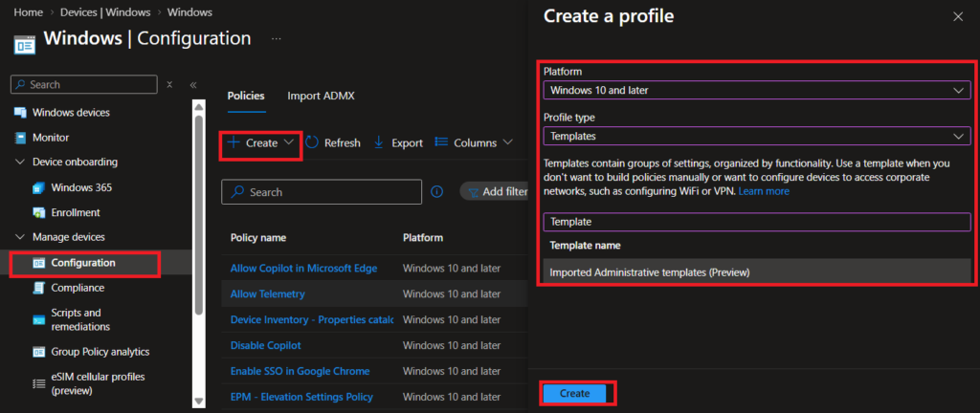This screenshot has height=413, width=980.
Task: Click the Windows 365 icon
Action: point(38,187)
